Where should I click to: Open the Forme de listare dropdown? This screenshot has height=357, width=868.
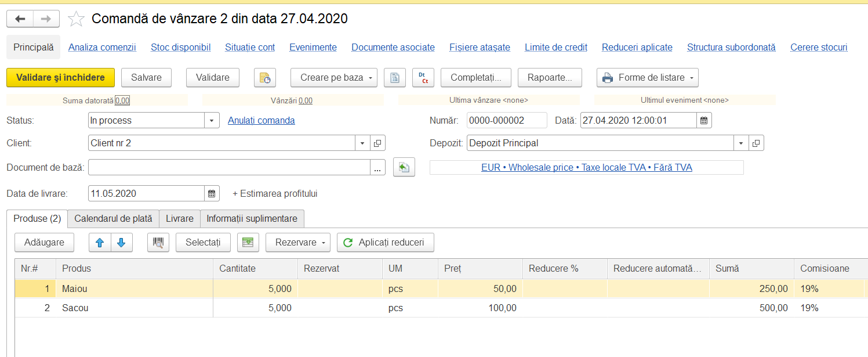[x=647, y=77]
